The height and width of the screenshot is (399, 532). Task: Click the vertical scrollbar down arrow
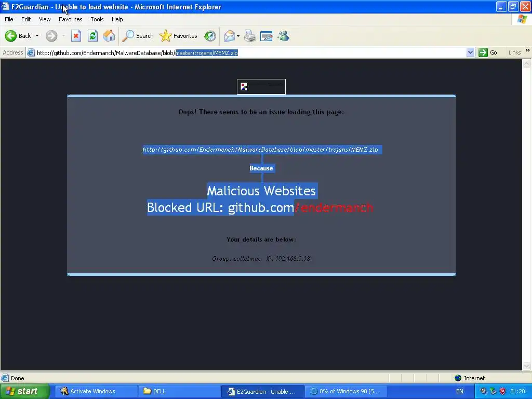[x=527, y=366]
